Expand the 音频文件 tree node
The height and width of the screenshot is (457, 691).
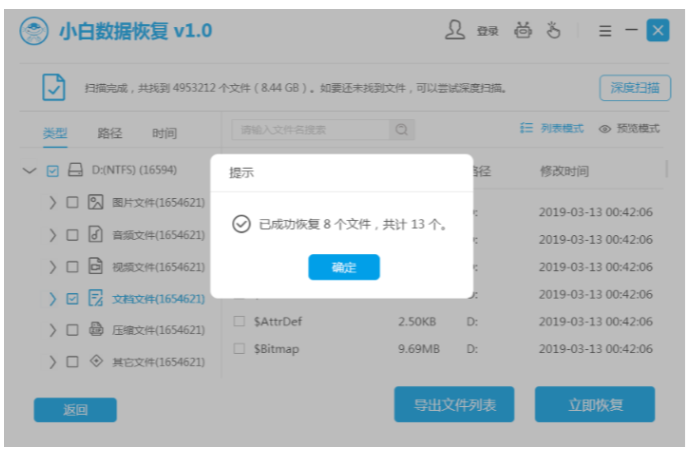(52, 235)
